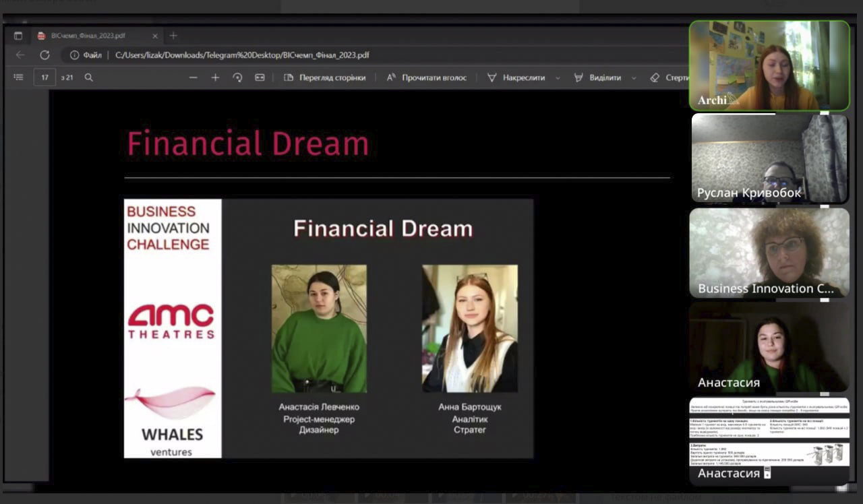Select the Стерти eraser tool
The height and width of the screenshot is (504, 863).
pyautogui.click(x=669, y=77)
